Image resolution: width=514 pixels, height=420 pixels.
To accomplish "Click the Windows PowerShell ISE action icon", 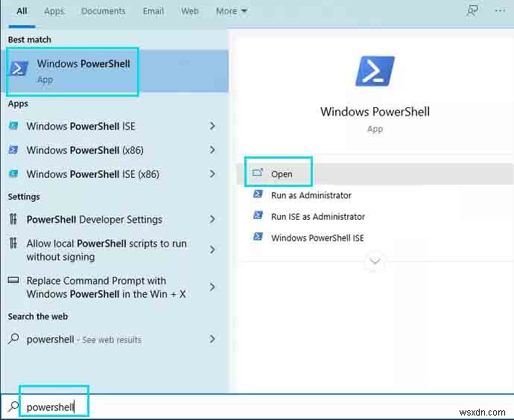I will pos(258,237).
